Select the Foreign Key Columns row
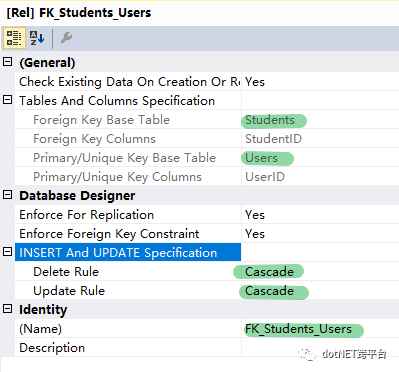This screenshot has height=372, width=399. pos(207,138)
